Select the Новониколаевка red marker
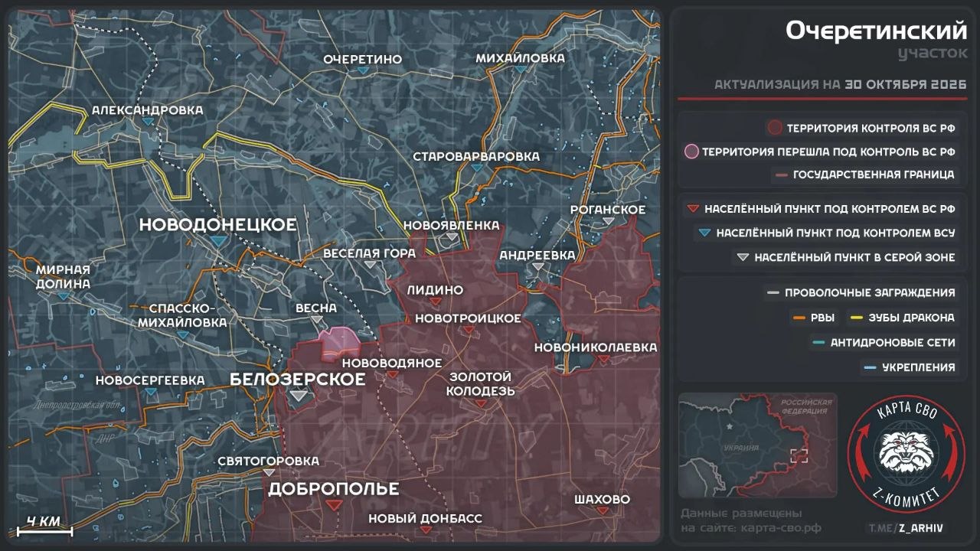The height and width of the screenshot is (551, 980). click(x=603, y=358)
